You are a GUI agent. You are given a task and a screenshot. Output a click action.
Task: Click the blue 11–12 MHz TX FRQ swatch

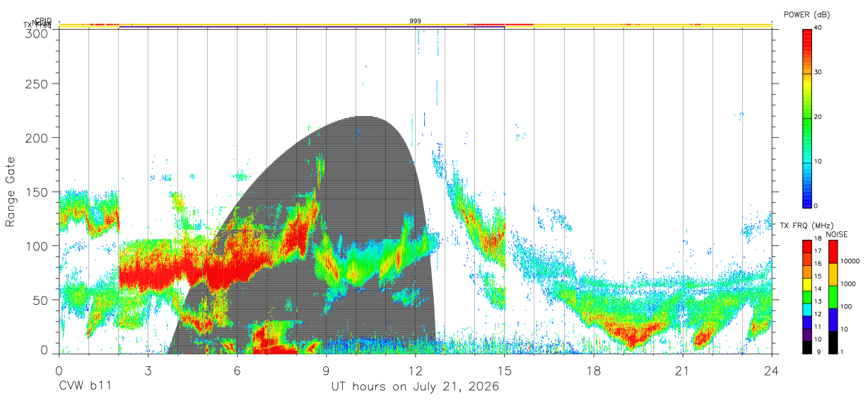point(807,322)
